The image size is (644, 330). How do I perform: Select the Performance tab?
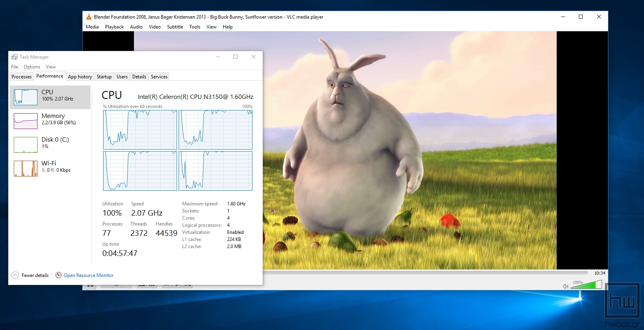(x=50, y=76)
